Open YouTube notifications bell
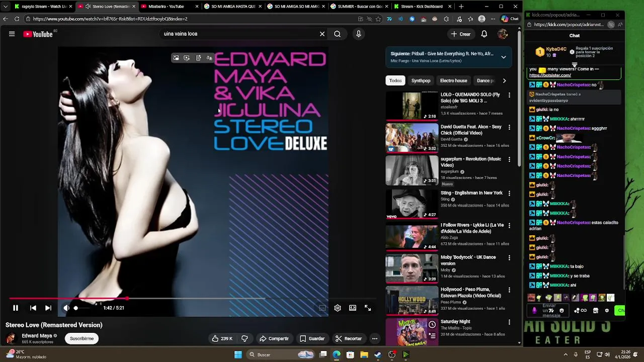The image size is (644, 362). pos(484,34)
